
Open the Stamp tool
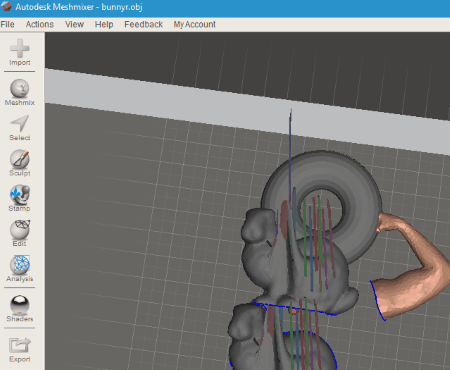(20, 194)
